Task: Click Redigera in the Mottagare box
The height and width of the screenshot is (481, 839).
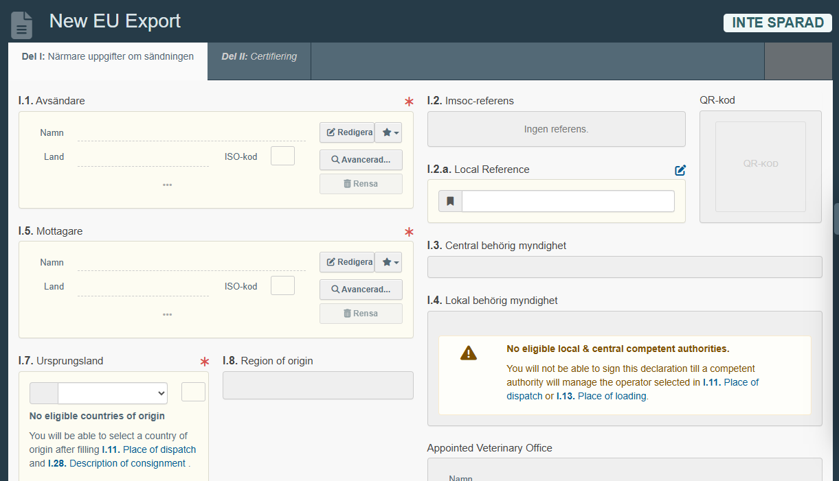Action: [347, 262]
